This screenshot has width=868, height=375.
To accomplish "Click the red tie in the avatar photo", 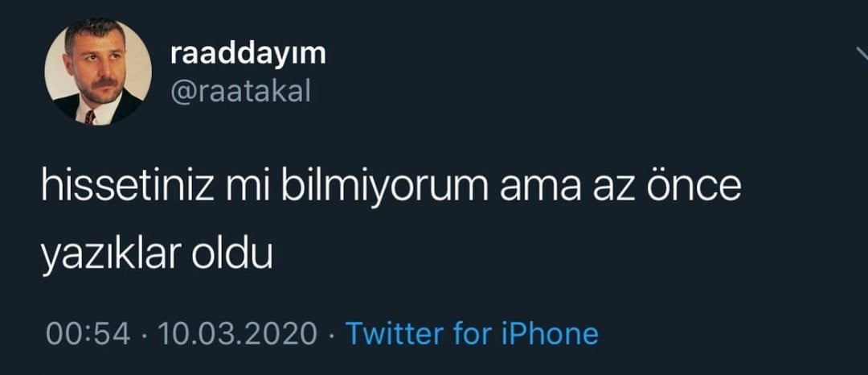I will coord(90,117).
